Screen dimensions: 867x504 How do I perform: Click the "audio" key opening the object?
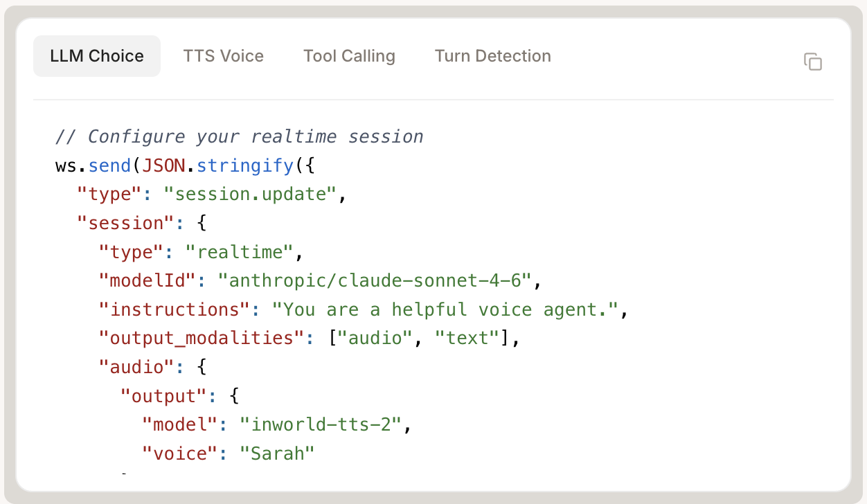click(x=137, y=367)
